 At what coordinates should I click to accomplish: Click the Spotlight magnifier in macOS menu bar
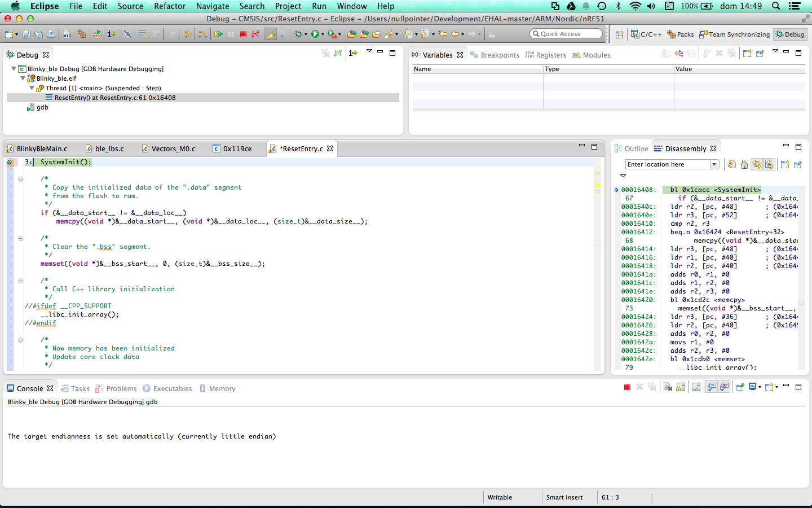(x=776, y=6)
